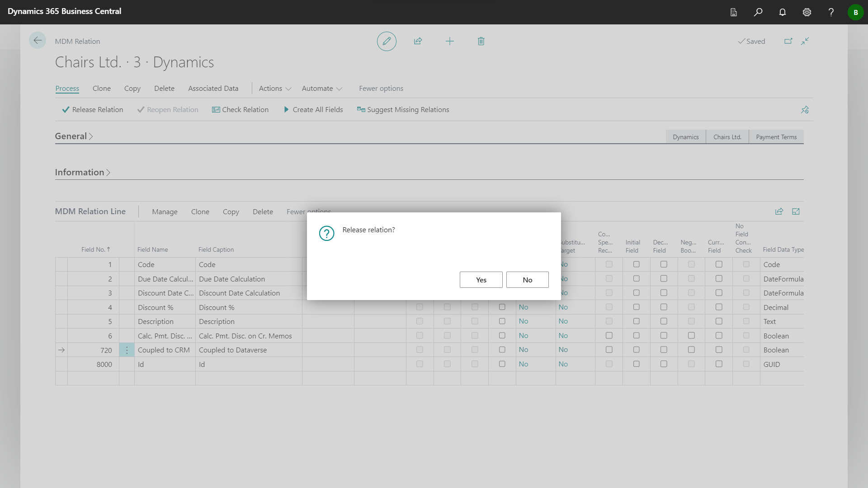868x488 pixels.
Task: Expand the MDM Relation Line part
Action: 796,211
